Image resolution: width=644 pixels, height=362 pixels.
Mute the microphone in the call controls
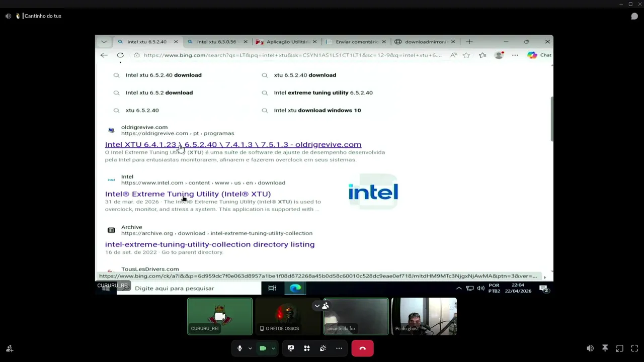(239, 348)
